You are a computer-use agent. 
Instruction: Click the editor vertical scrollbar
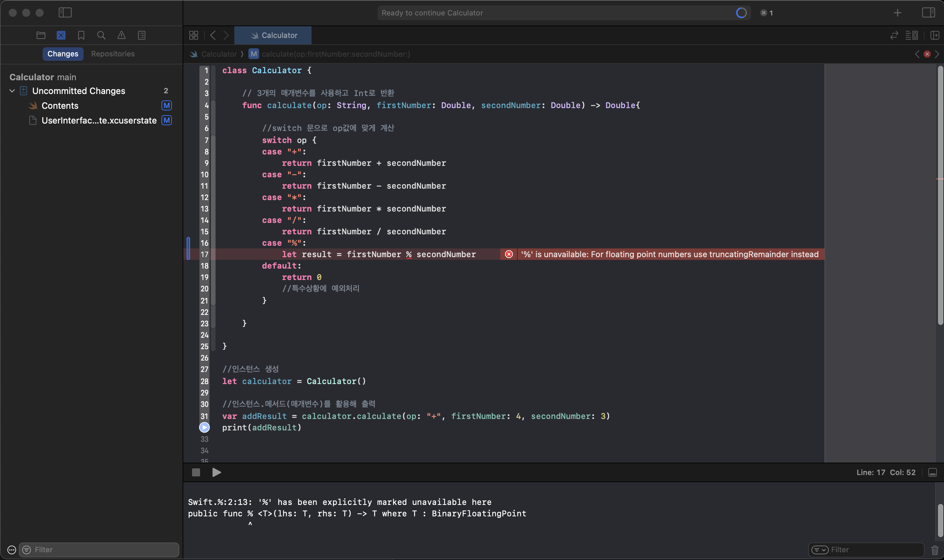click(940, 195)
